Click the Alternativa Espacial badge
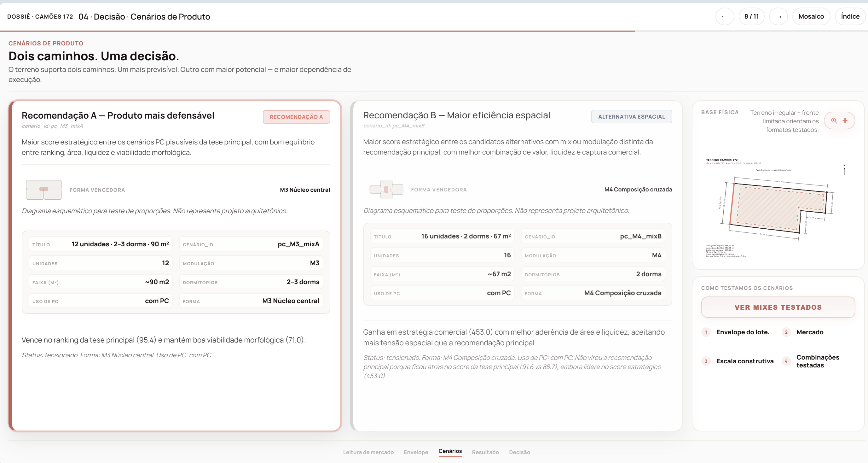 [631, 117]
